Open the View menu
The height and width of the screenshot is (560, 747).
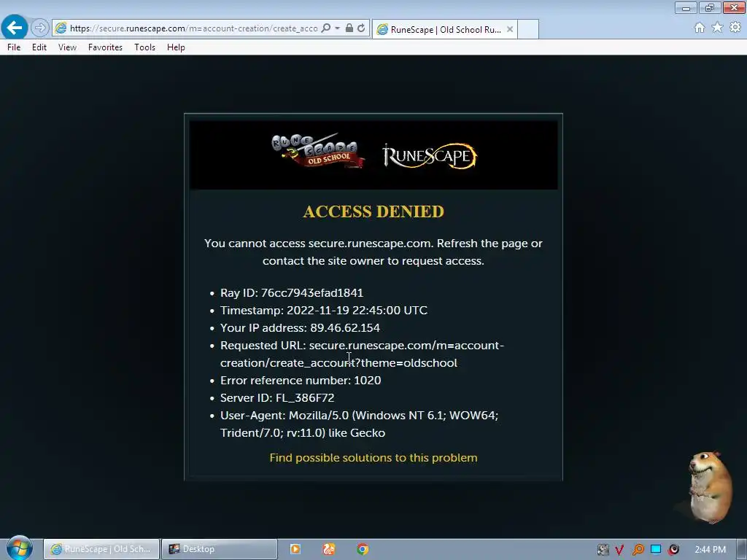(67, 47)
